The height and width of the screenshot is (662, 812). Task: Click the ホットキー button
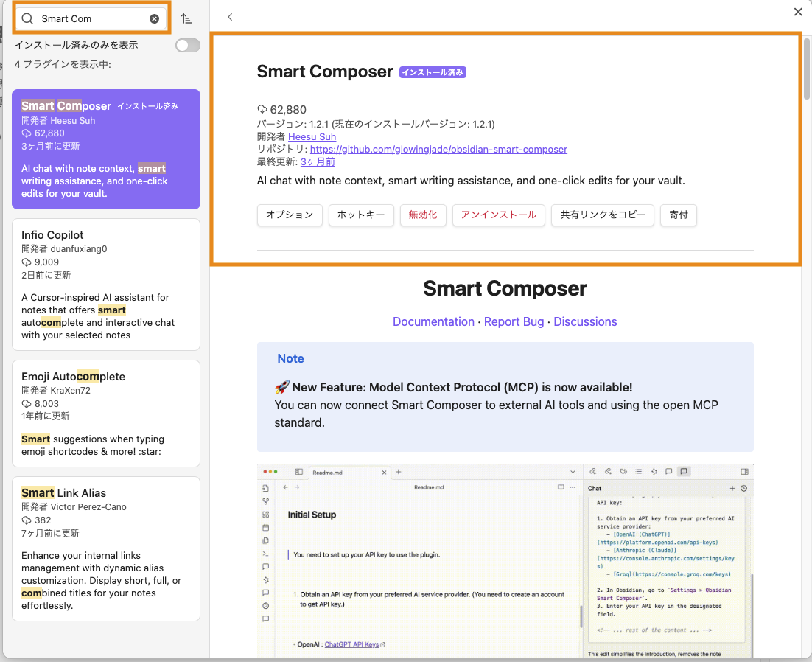(x=361, y=215)
